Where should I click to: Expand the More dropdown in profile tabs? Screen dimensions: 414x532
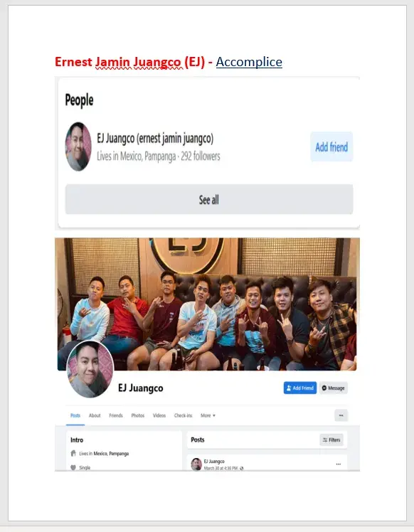point(208,415)
